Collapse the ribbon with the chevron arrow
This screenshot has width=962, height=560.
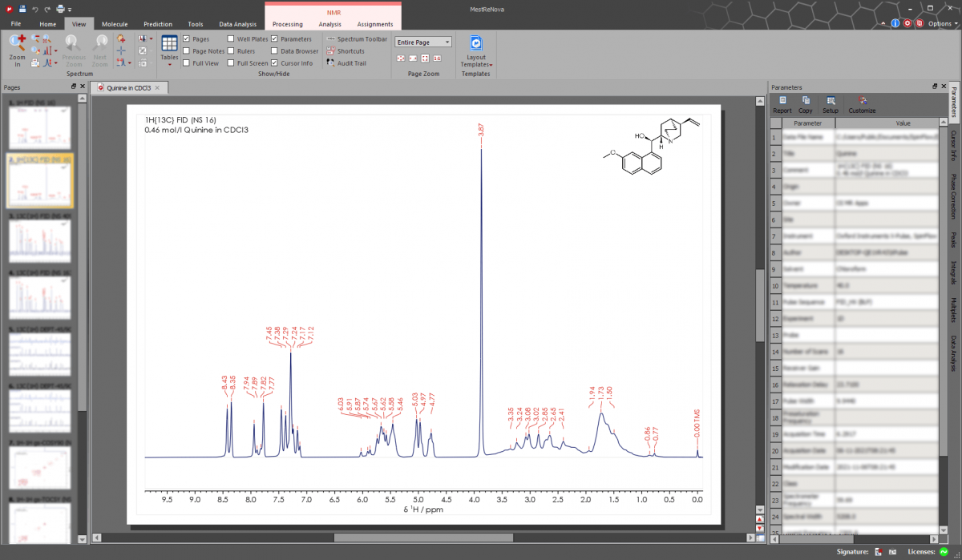point(883,24)
